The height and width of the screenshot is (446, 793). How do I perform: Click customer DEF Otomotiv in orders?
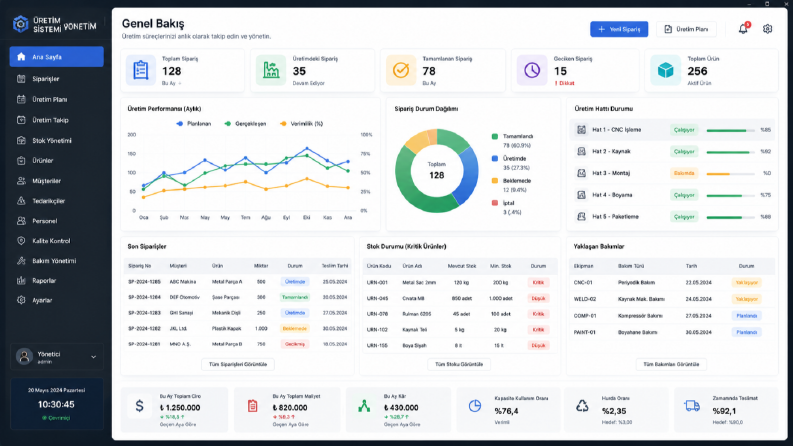(184, 297)
